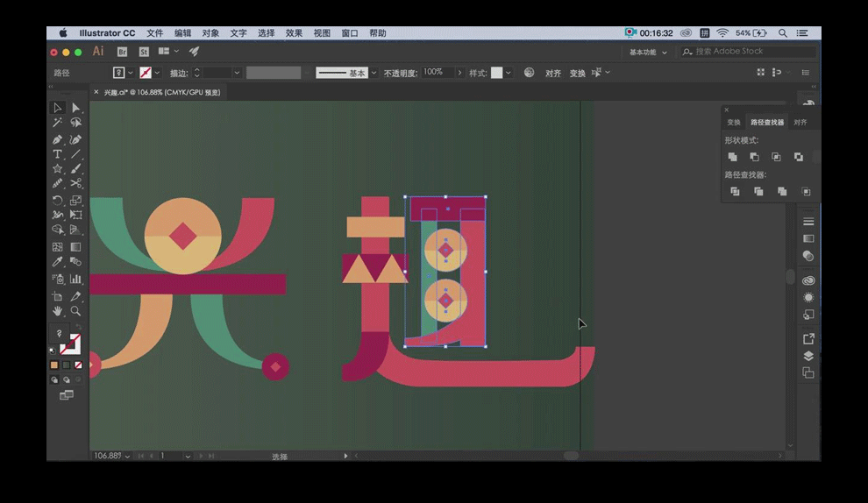Apply Unite shape mode in Pathfinder
The image size is (868, 503).
(x=733, y=157)
